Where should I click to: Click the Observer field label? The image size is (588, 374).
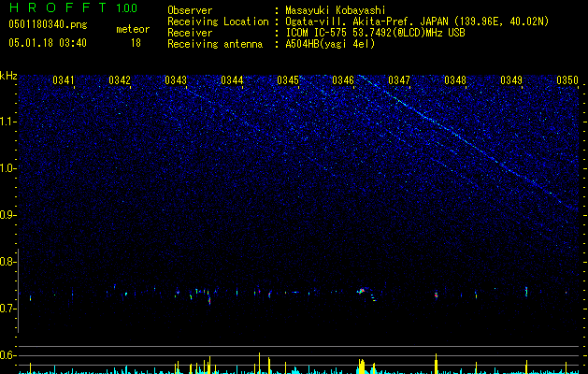tap(190, 10)
